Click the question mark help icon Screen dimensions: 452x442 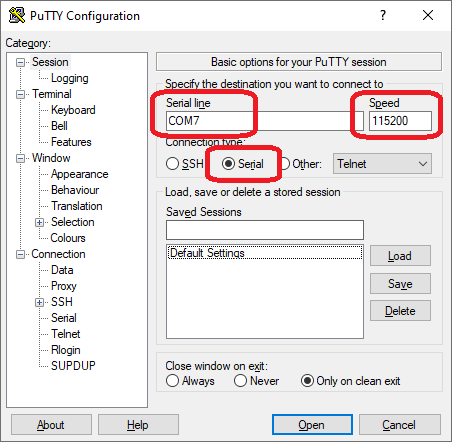[383, 15]
